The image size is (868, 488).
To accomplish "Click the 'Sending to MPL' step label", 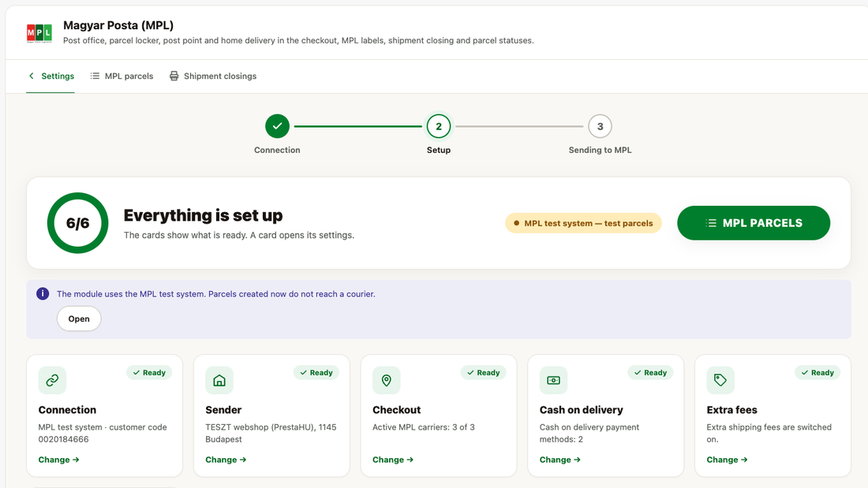I will [x=600, y=150].
